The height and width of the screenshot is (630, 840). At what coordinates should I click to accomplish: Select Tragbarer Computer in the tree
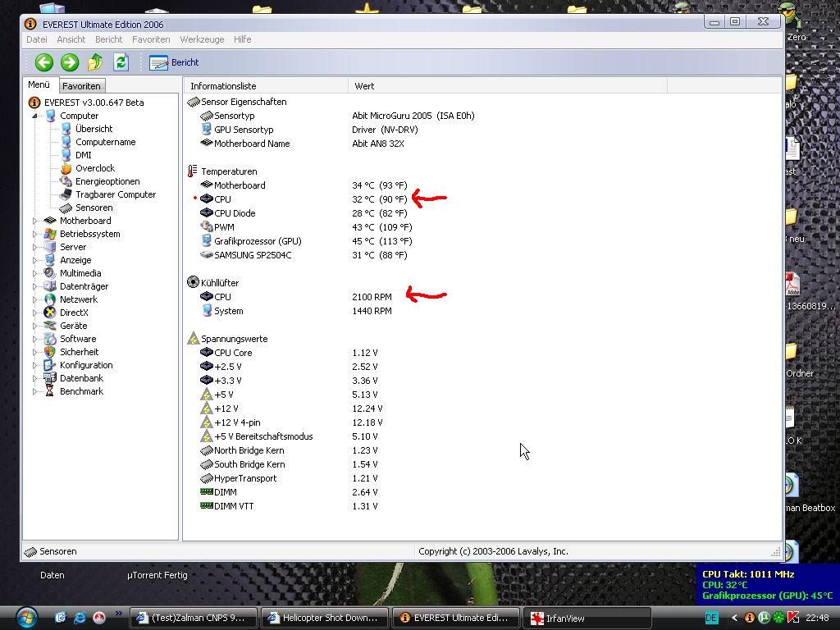(116, 194)
